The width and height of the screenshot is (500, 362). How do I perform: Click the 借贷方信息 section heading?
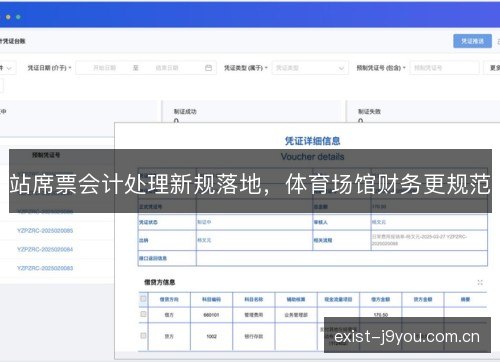pos(160,282)
